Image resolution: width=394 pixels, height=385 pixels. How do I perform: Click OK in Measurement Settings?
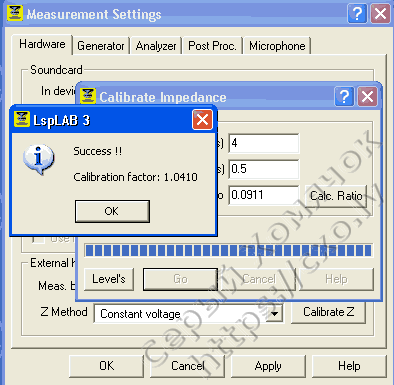tap(106, 366)
